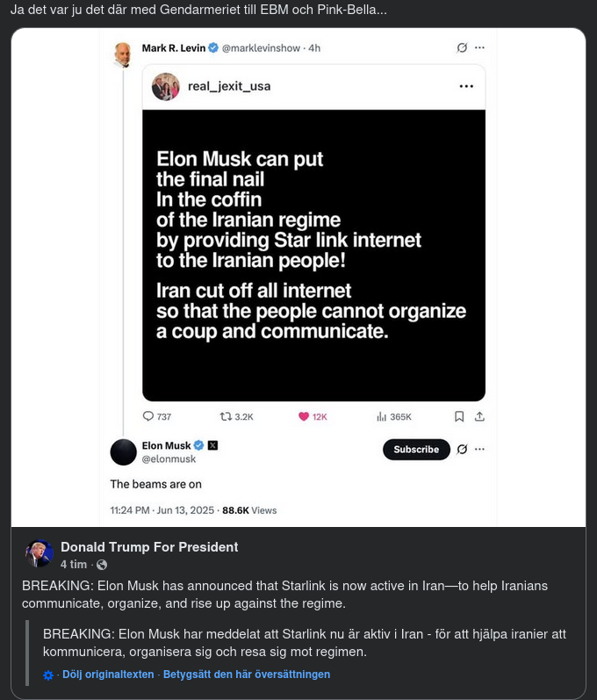The width and height of the screenshot is (597, 700).
Task: Like the tweet via heart icon
Action: (x=304, y=416)
